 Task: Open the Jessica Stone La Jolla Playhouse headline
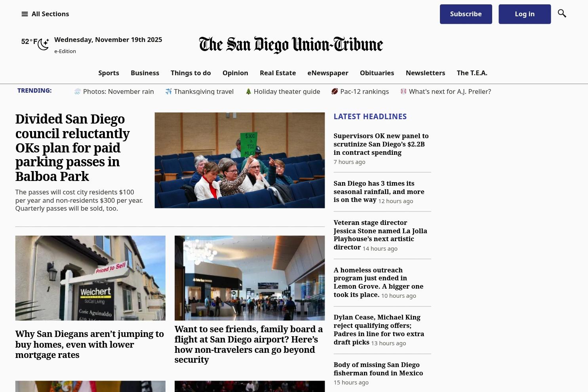(x=380, y=235)
